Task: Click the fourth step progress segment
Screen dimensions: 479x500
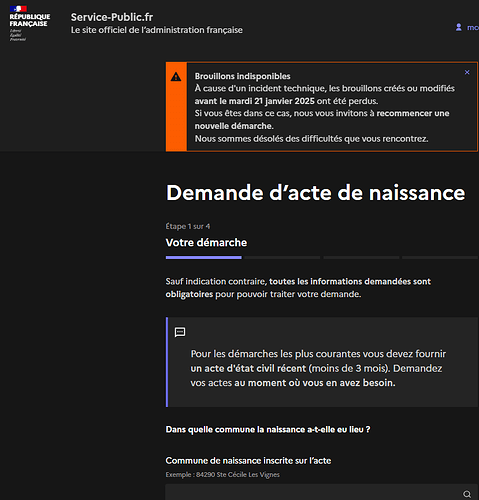Action: (440, 257)
